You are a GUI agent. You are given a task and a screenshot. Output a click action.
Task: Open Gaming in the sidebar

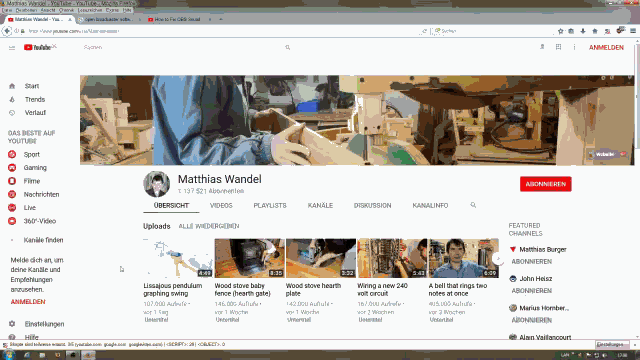[35, 168]
